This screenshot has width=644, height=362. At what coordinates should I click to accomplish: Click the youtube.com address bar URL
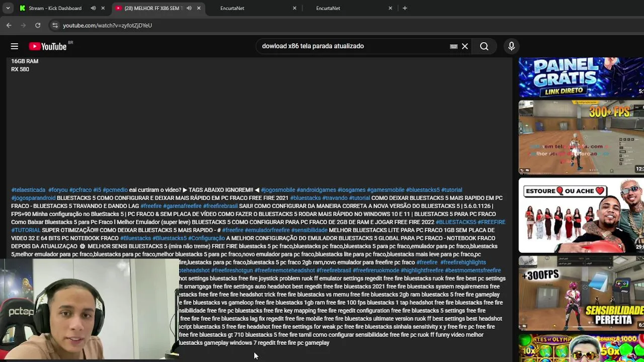point(107,25)
